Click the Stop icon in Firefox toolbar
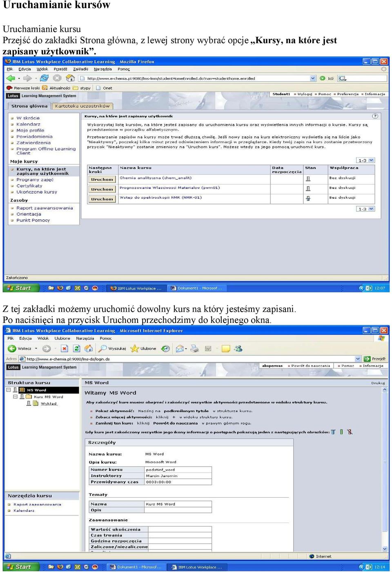 [x=57, y=78]
